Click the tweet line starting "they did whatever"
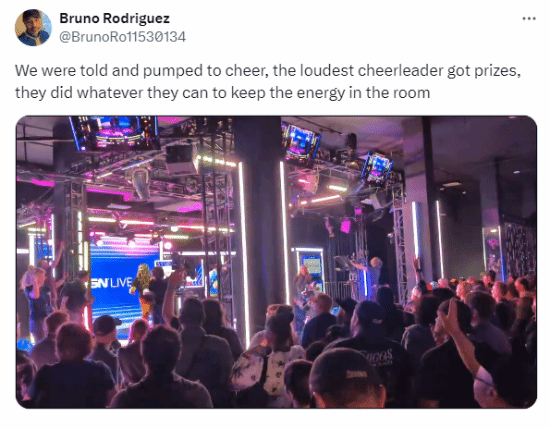This screenshot has height=429, width=550. [222, 93]
